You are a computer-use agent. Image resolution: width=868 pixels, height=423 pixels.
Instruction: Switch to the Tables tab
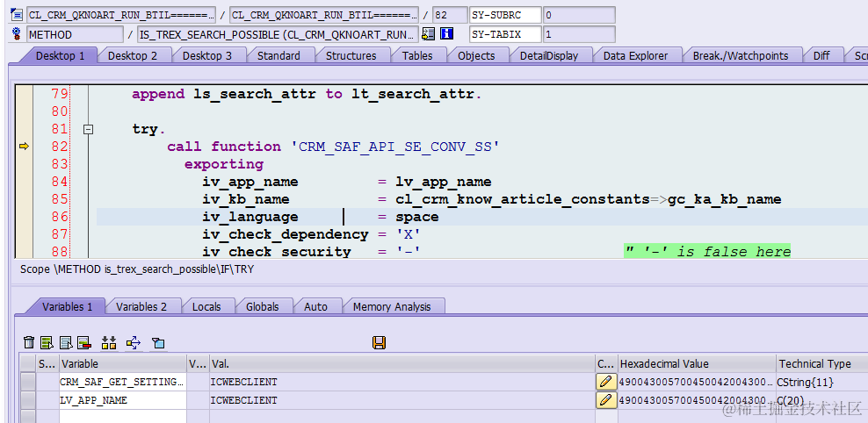click(417, 56)
